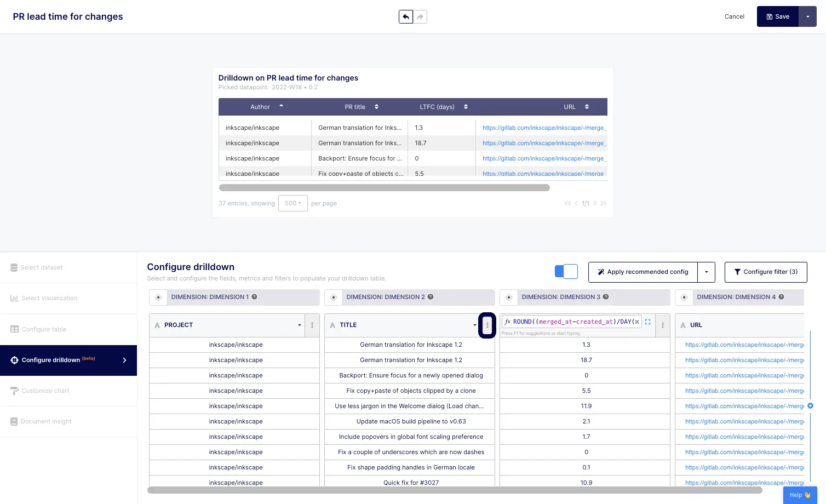Open the 500 entries per page dropdown
The height and width of the screenshot is (504, 826).
pyautogui.click(x=292, y=203)
